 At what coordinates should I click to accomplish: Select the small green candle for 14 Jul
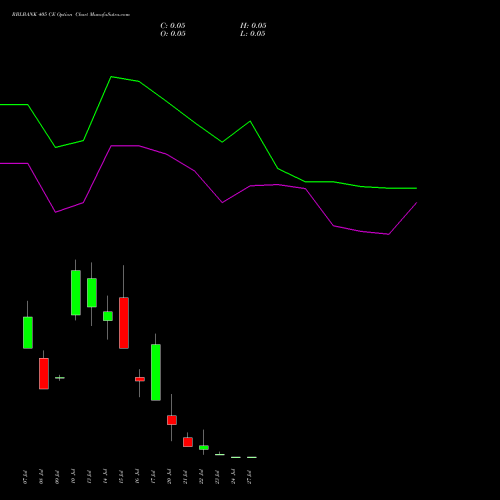[108, 316]
